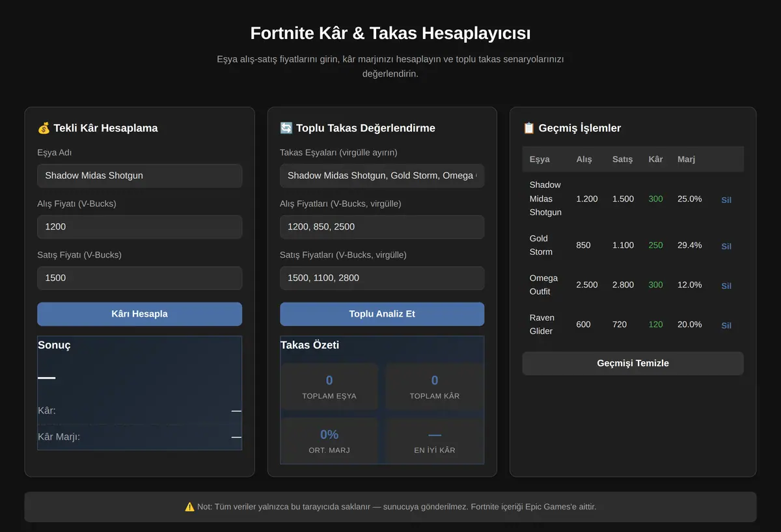This screenshot has height=532, width=781.
Task: Click the 850 buy price cell
Action: coord(587,245)
